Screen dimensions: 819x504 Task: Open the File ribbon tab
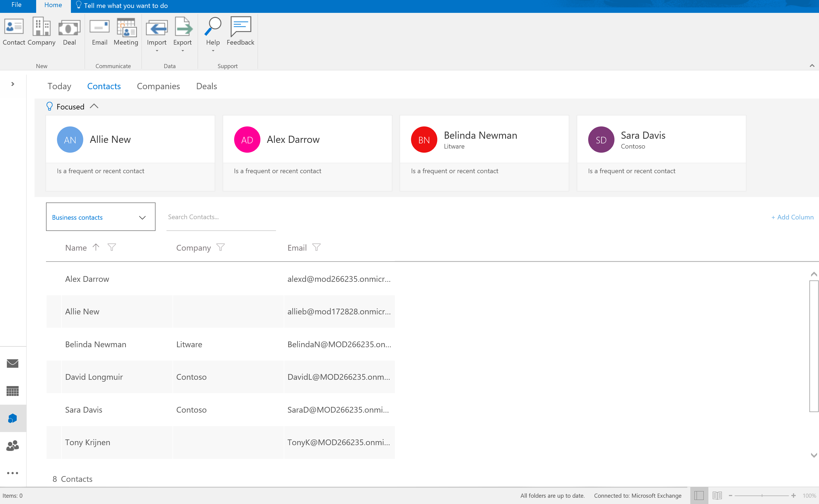[x=16, y=5]
